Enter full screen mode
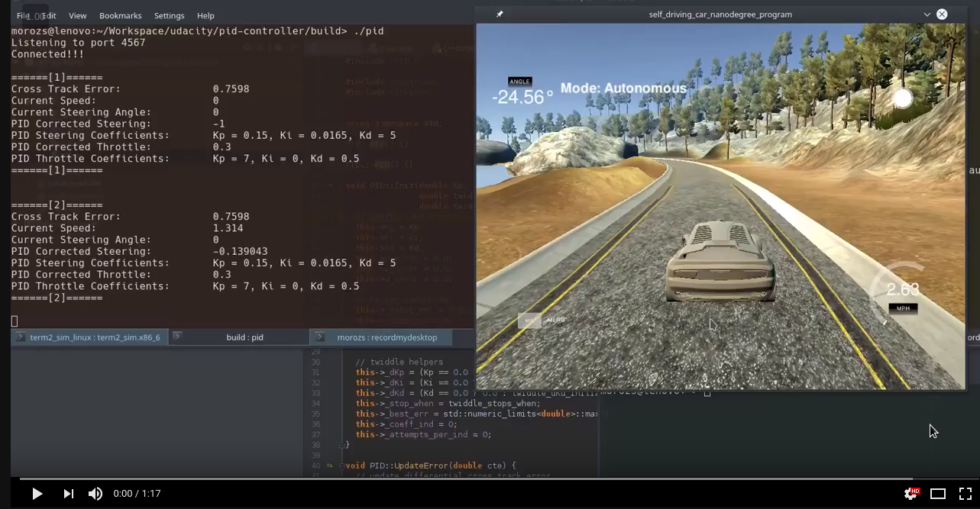Screen dimensions: 980x509 tap(965, 494)
